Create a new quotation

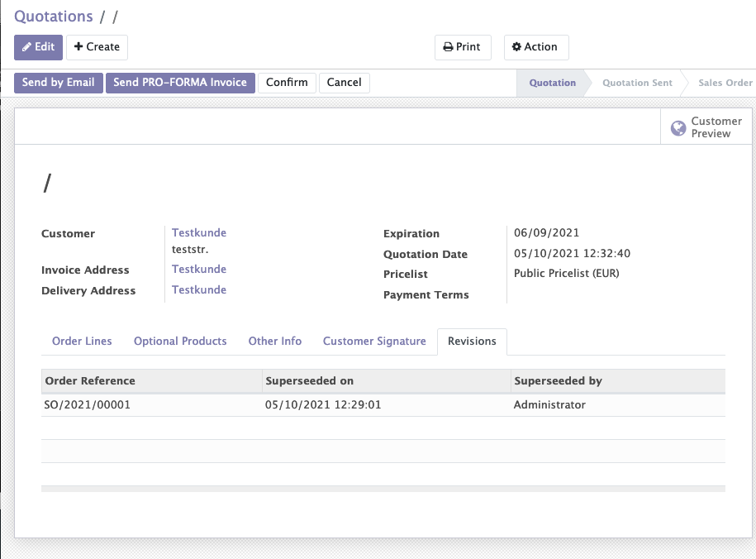tap(97, 47)
